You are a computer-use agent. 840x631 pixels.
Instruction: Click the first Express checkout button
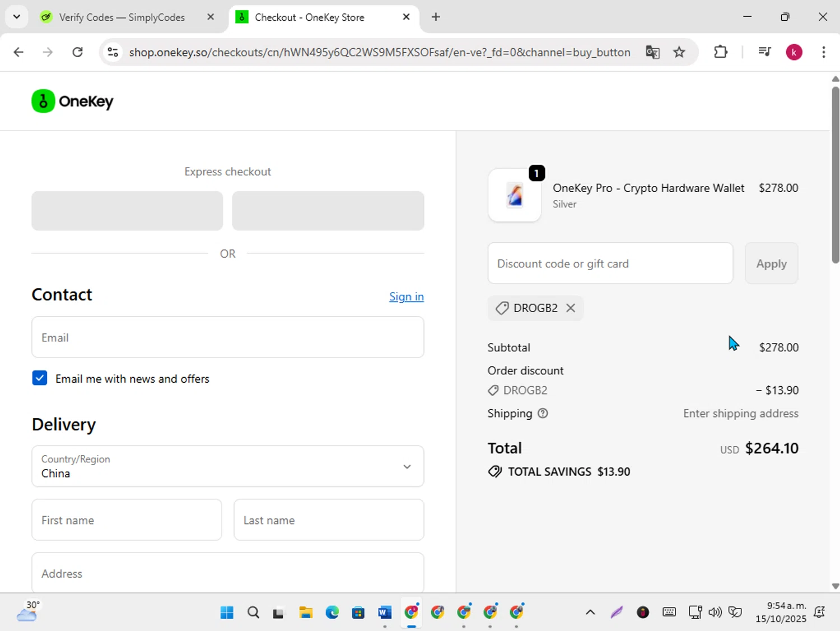(127, 211)
